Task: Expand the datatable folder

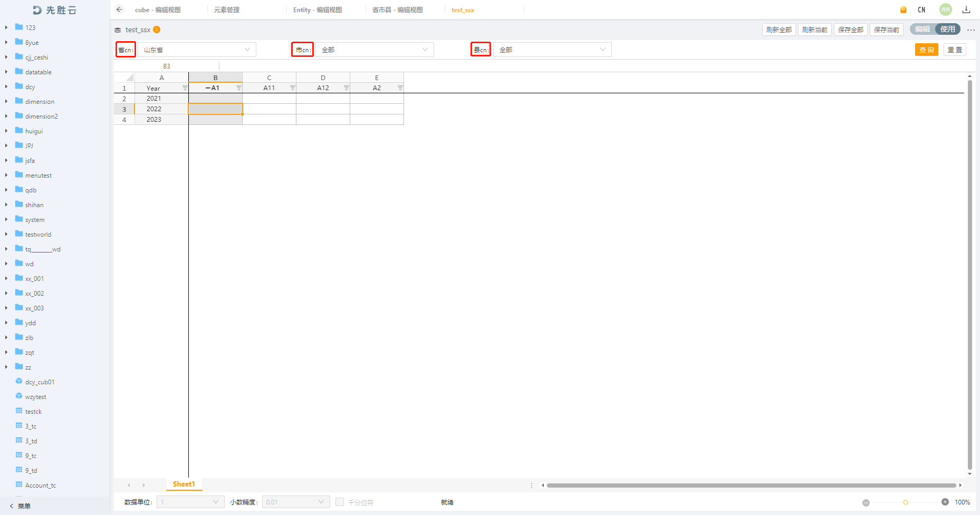Action: click(x=6, y=72)
